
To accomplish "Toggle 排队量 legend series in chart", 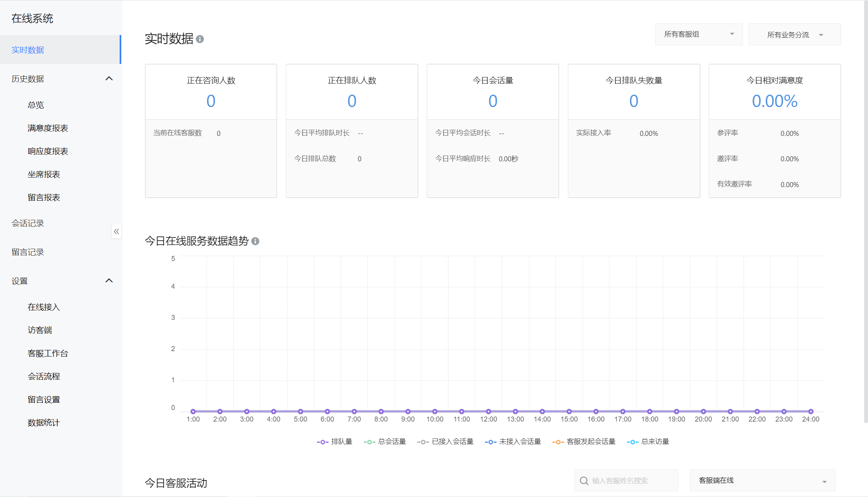I will (334, 442).
